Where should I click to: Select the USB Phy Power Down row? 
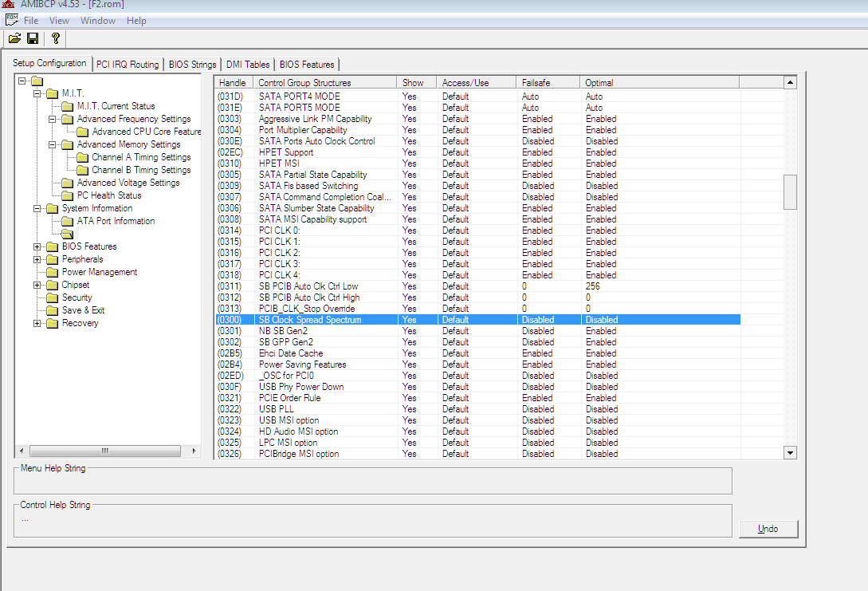coord(477,387)
